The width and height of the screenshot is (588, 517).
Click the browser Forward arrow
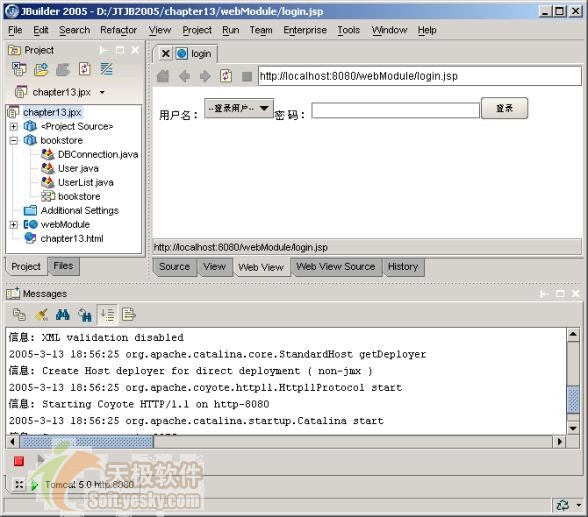[x=205, y=76]
